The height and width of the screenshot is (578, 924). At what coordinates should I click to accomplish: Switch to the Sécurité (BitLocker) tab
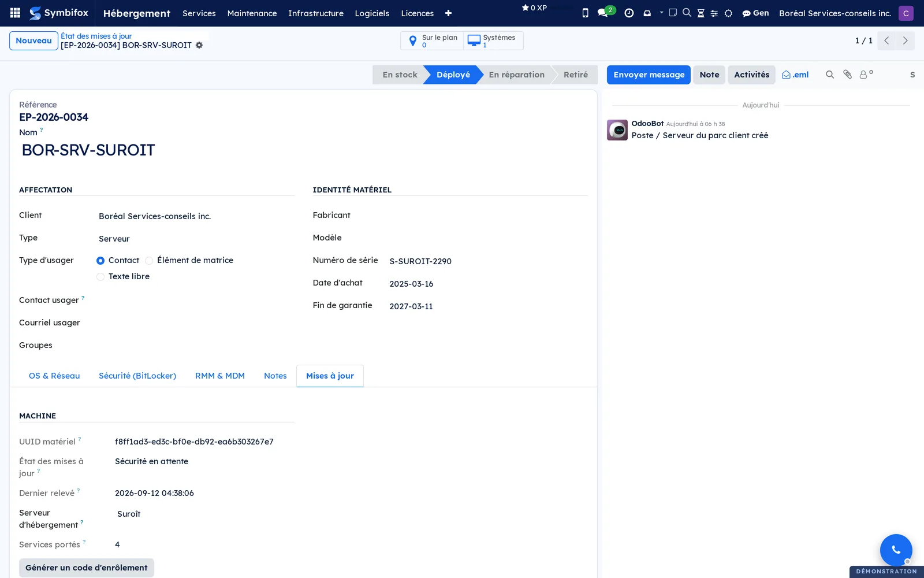click(137, 376)
